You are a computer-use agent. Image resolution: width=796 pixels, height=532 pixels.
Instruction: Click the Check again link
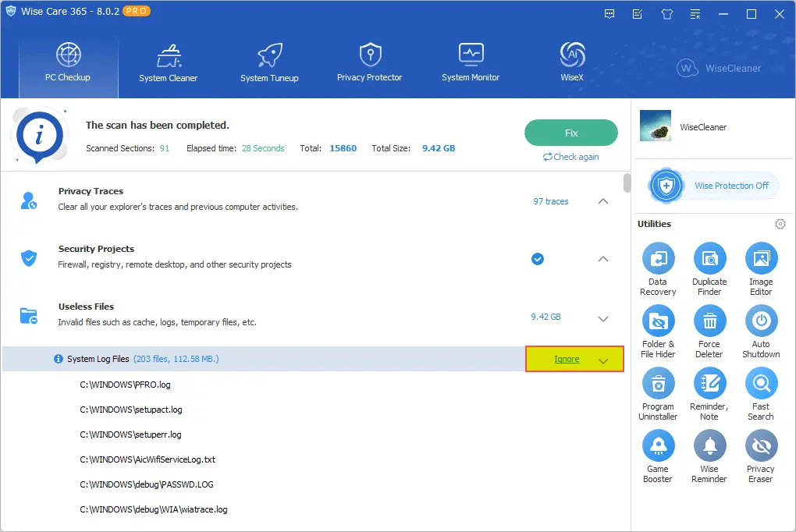point(571,157)
